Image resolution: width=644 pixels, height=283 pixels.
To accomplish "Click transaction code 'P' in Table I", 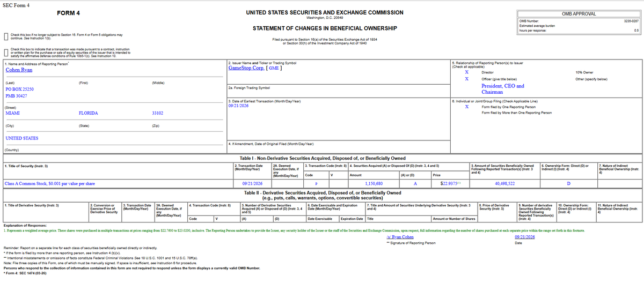I will 316,184.
